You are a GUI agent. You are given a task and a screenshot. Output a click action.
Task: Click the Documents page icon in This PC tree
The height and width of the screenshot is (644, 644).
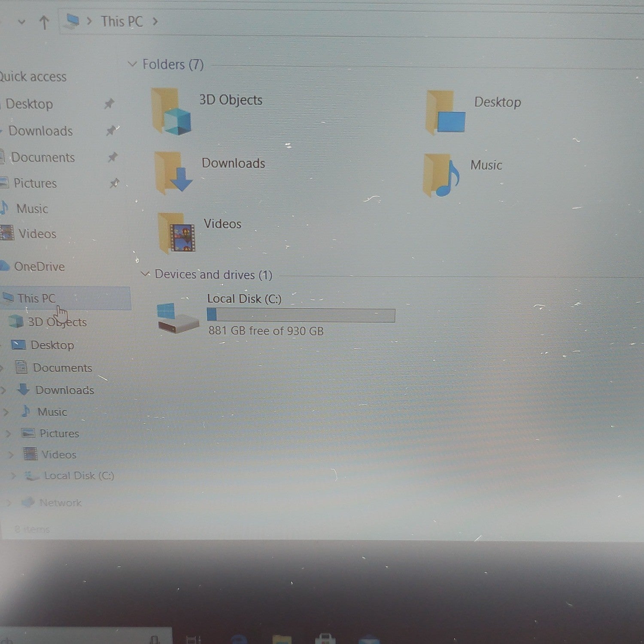click(x=21, y=367)
